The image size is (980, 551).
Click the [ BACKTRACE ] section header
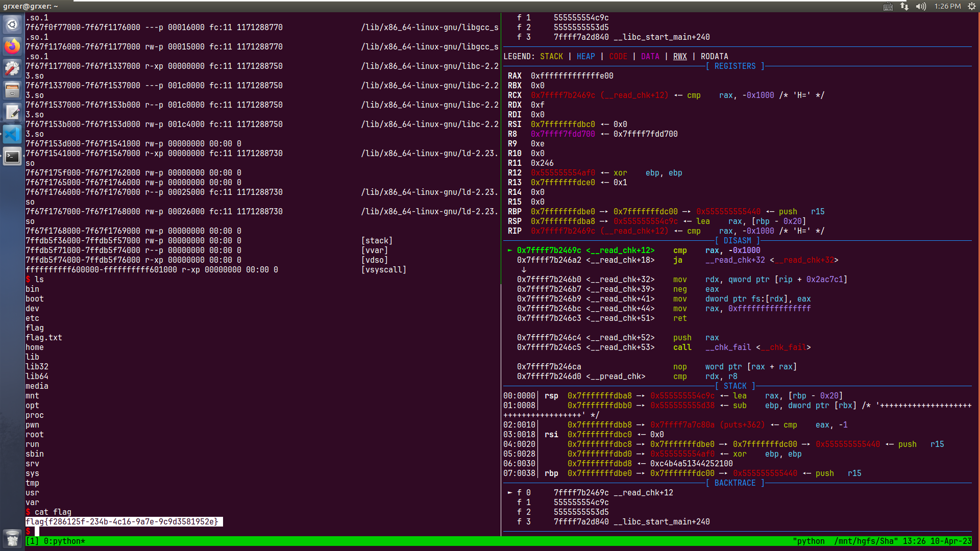(x=735, y=483)
